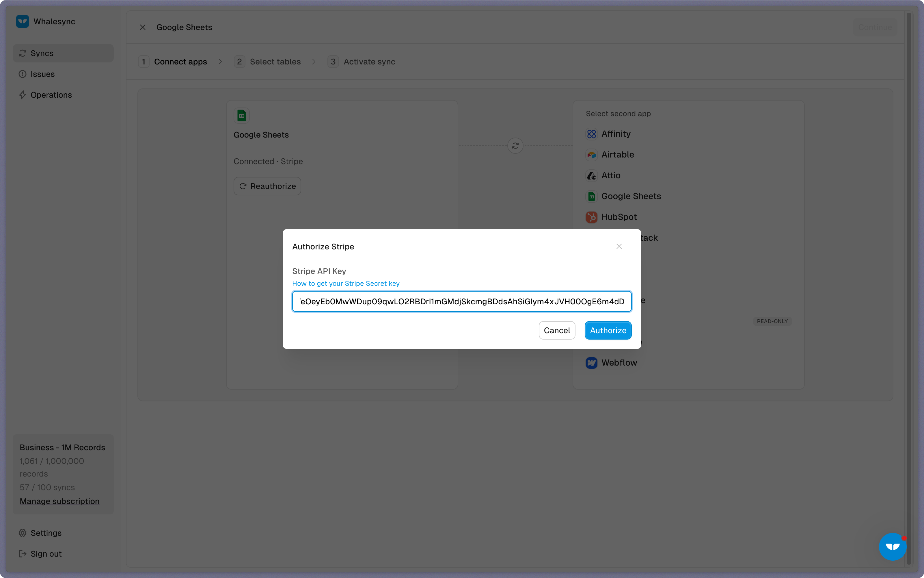
Task: Open the Syncs sidebar item
Action: coord(63,53)
